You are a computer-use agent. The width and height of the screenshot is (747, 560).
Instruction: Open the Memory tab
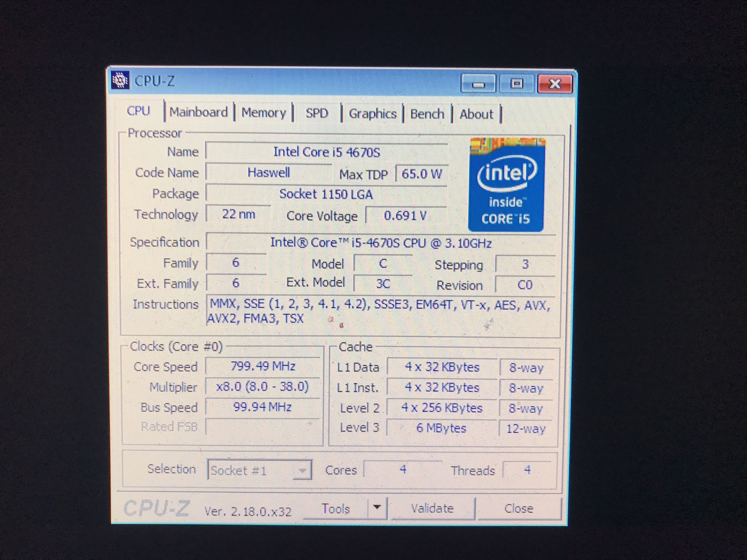coord(264,113)
